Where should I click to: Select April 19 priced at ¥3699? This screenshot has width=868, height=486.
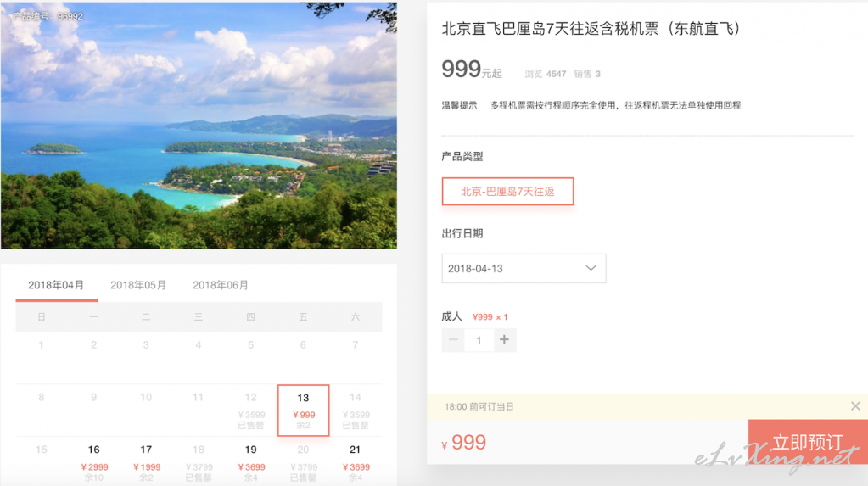(251, 462)
